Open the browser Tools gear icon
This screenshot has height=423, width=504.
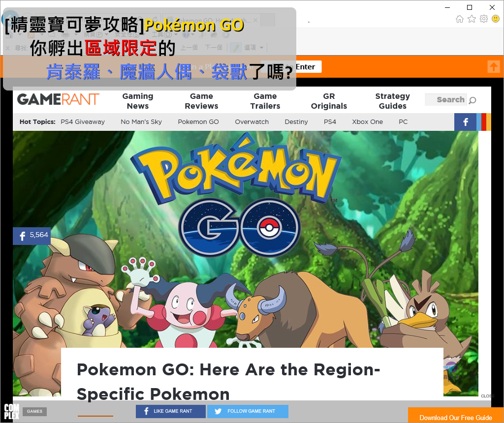(484, 19)
